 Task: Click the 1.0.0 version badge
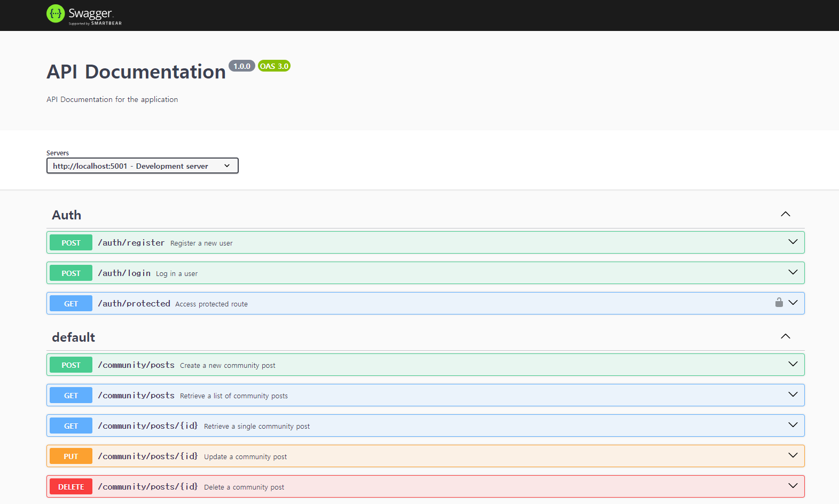click(242, 66)
